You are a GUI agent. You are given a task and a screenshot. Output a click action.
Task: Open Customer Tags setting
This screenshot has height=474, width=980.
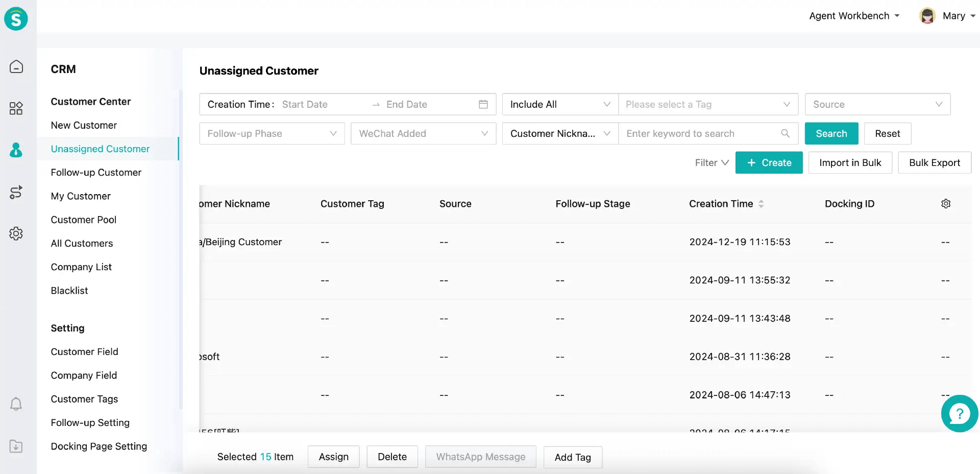pyautogui.click(x=84, y=399)
